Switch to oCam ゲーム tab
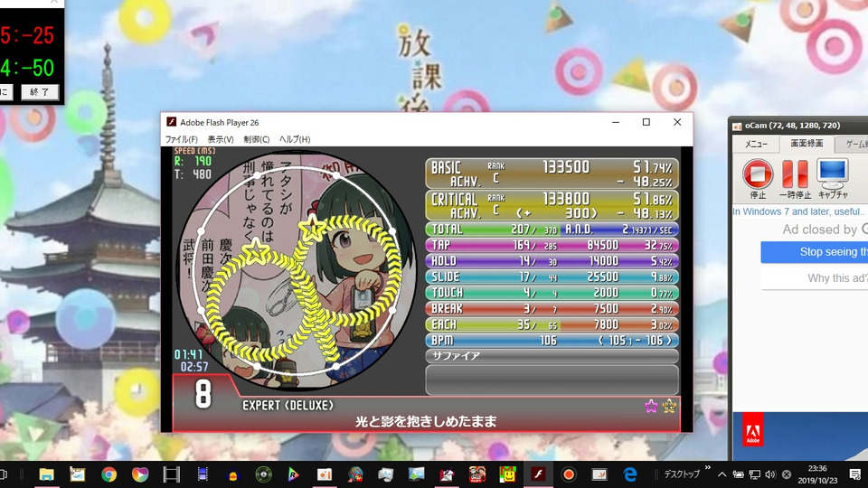Screen dimensions: 868x488 tap(853, 144)
